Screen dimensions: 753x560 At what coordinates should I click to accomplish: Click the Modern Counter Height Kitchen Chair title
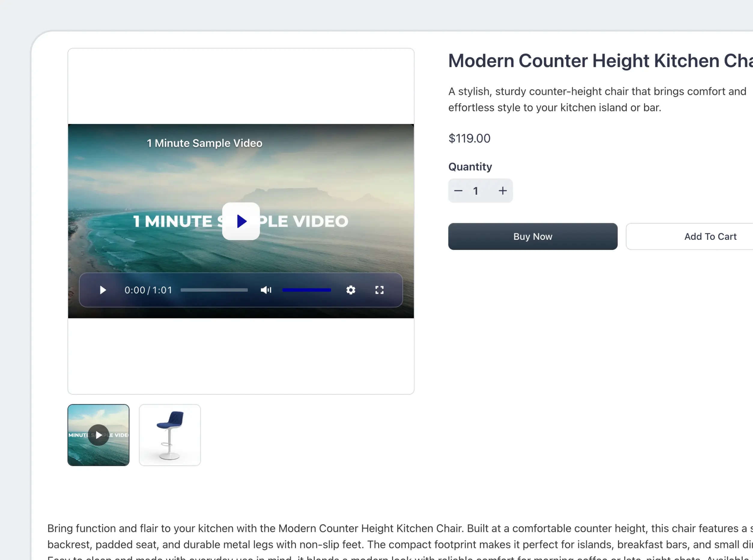pos(600,61)
